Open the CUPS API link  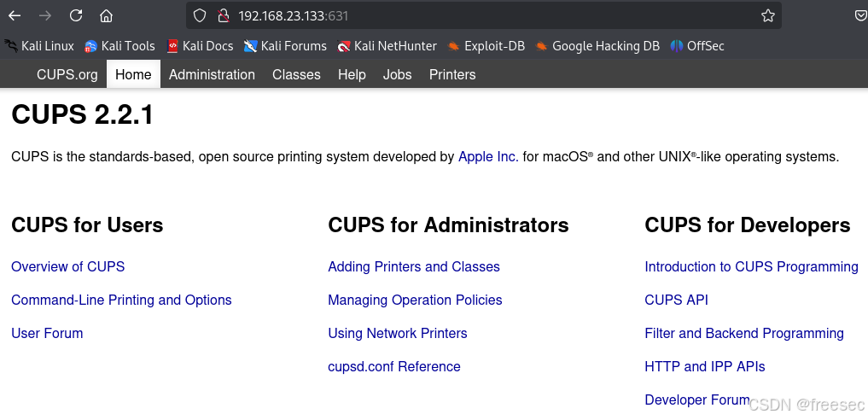[677, 300]
